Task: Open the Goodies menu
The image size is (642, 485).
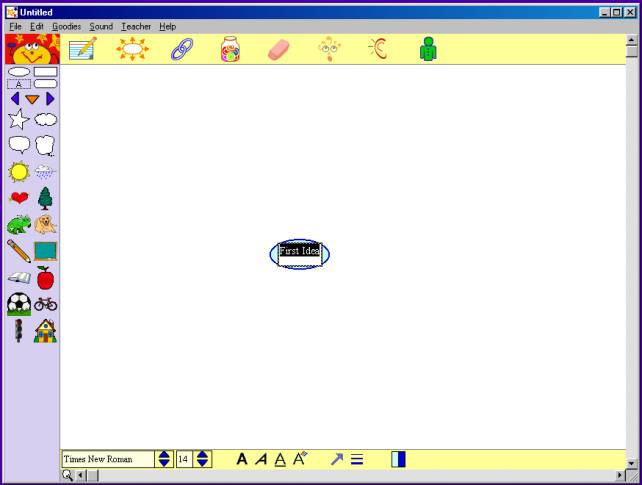Action: click(66, 27)
